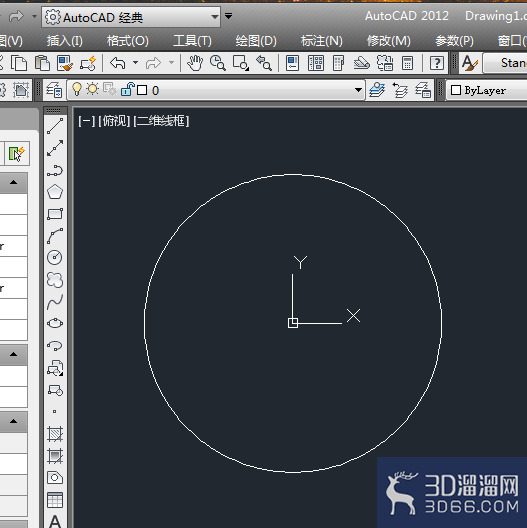Click the layer 0 color swatch
The width and height of the screenshot is (527, 528).
tap(142, 90)
